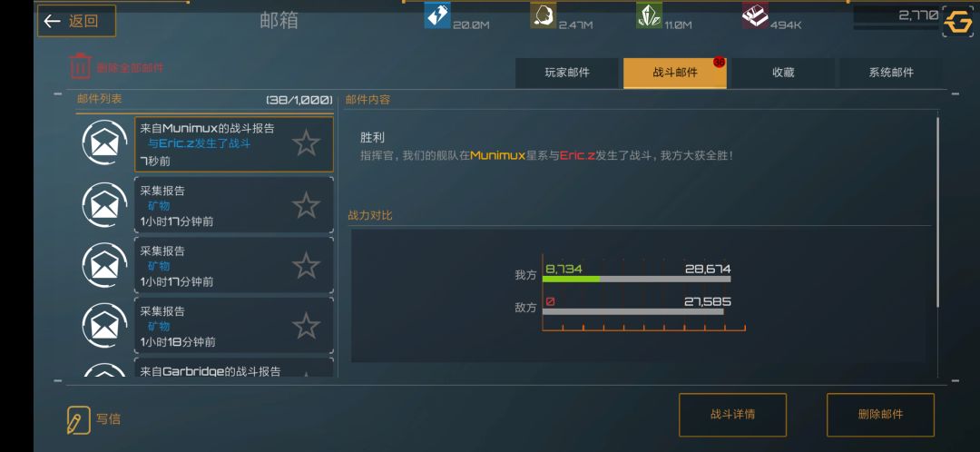Screen dimensions: 980x452
Task: Open the 收藏 favorites tab
Action: (x=783, y=73)
